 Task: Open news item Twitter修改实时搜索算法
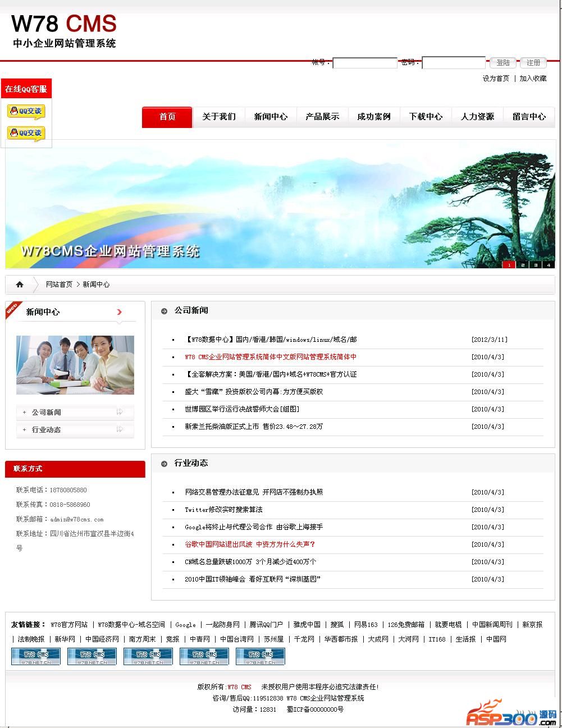(223, 510)
